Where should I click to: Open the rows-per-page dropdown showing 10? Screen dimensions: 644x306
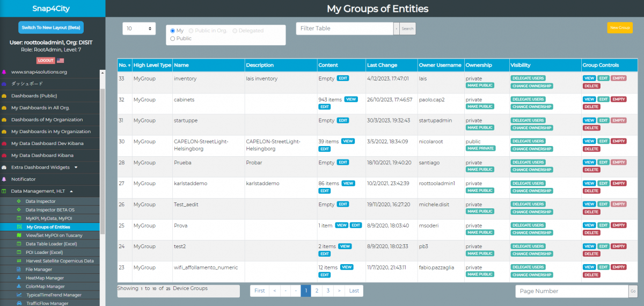point(139,28)
